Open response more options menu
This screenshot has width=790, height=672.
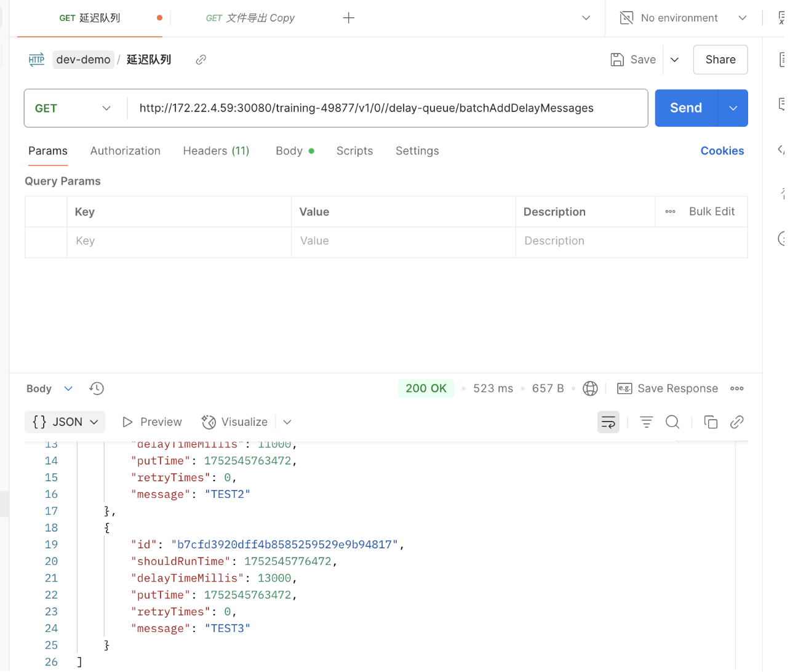[x=736, y=388]
